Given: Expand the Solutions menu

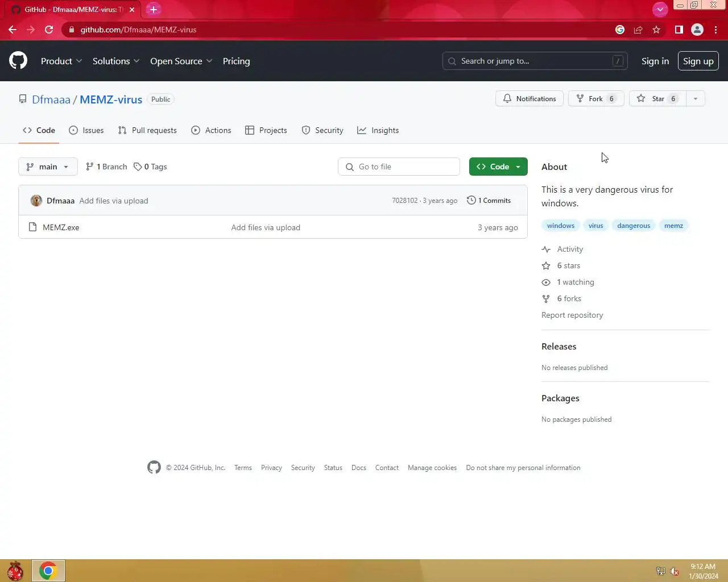Looking at the screenshot, I should pos(116,61).
